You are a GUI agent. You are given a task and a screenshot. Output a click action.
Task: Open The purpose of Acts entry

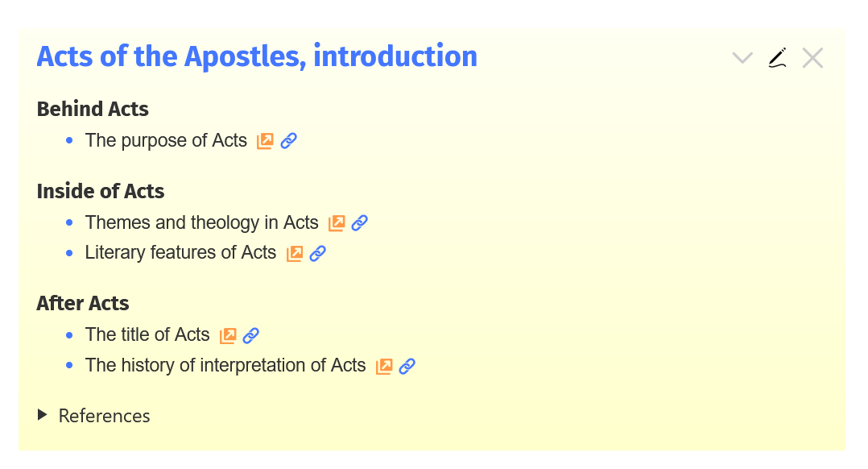(166, 140)
